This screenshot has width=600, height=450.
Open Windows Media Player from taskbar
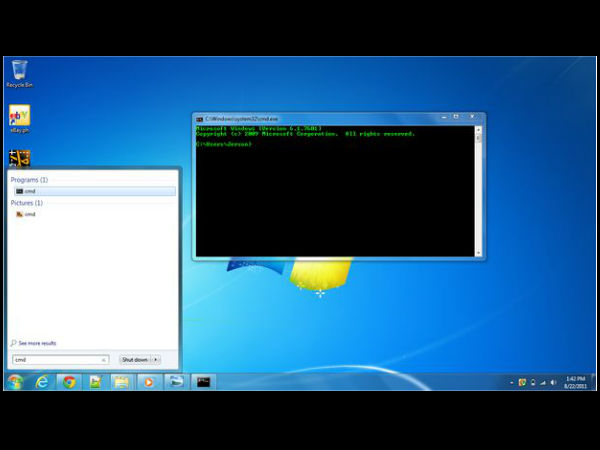(148, 382)
